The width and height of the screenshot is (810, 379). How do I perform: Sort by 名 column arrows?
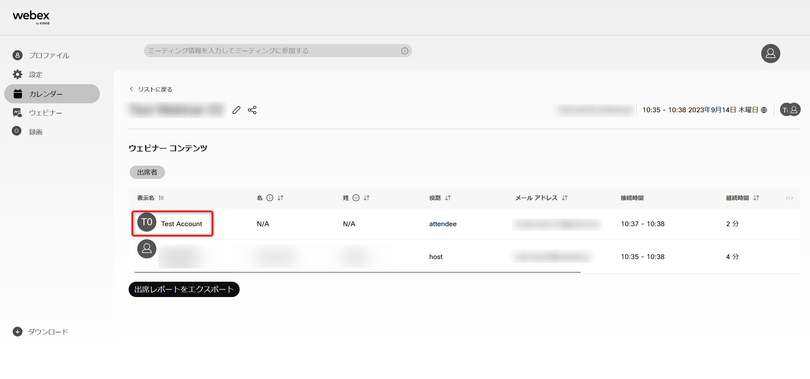(x=281, y=198)
